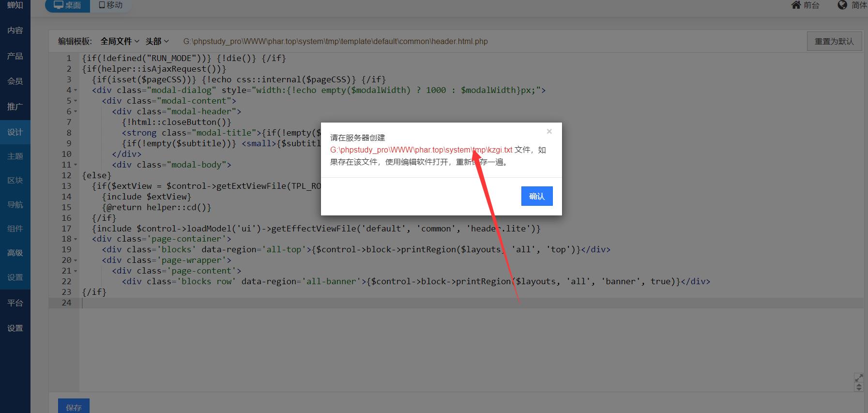Open the 导航 design submenu

[15, 205]
